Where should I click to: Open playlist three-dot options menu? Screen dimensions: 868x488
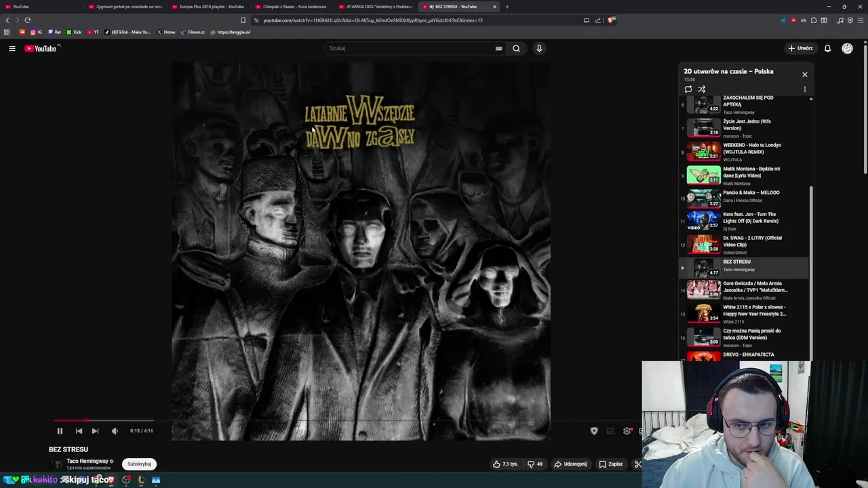click(x=805, y=89)
